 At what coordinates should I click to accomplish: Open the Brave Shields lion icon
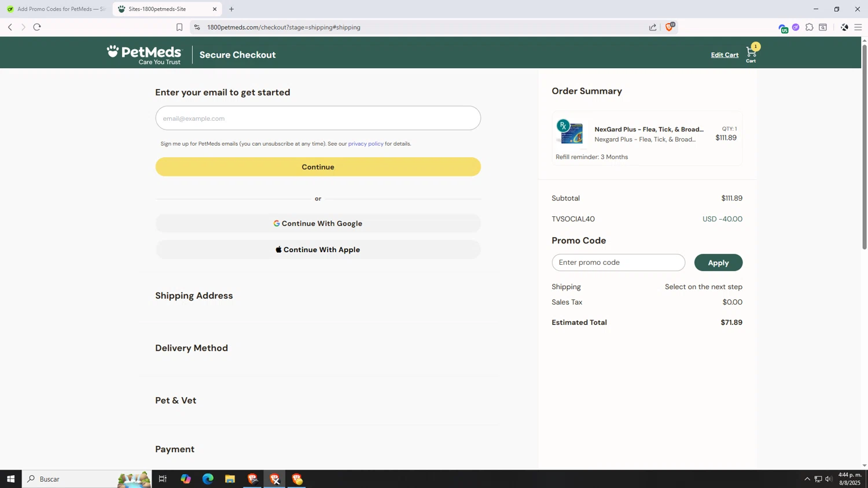coord(670,27)
